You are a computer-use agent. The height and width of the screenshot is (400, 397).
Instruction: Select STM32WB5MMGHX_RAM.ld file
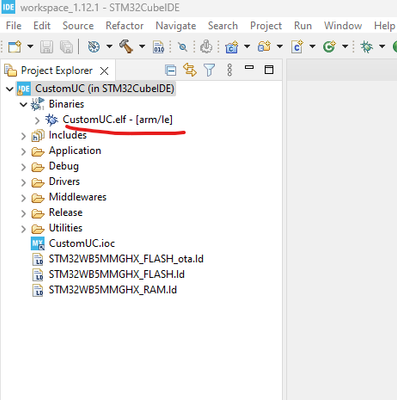coord(113,290)
